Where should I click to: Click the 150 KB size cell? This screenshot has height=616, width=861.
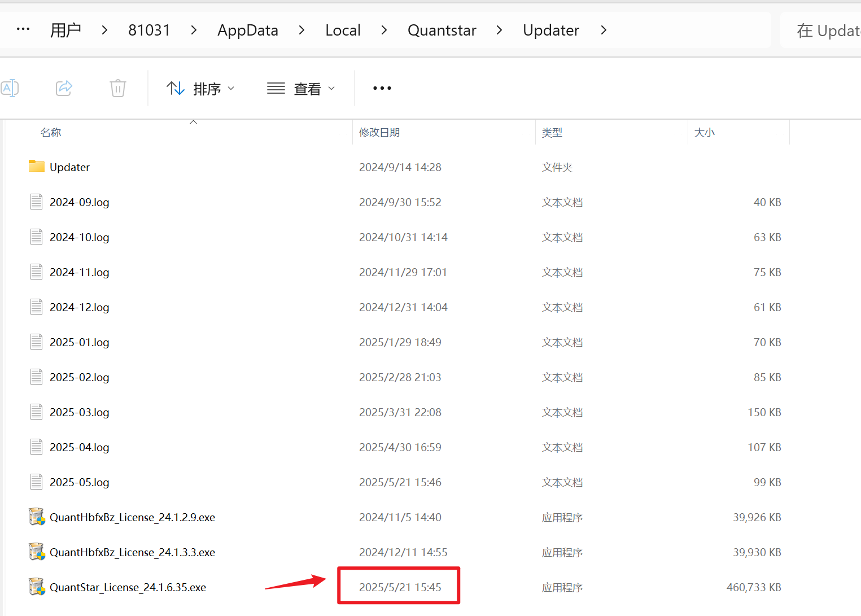coord(764,412)
